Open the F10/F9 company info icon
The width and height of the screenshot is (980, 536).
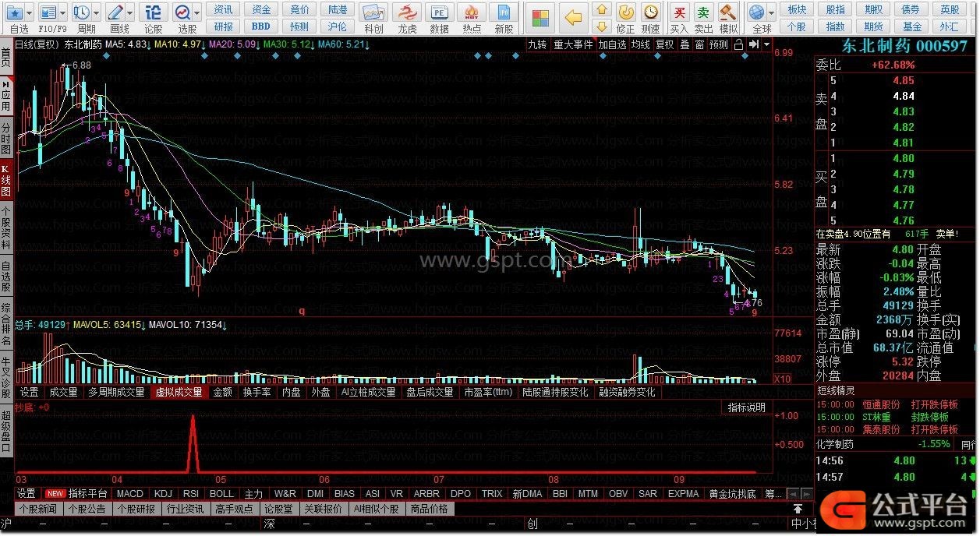(48, 13)
